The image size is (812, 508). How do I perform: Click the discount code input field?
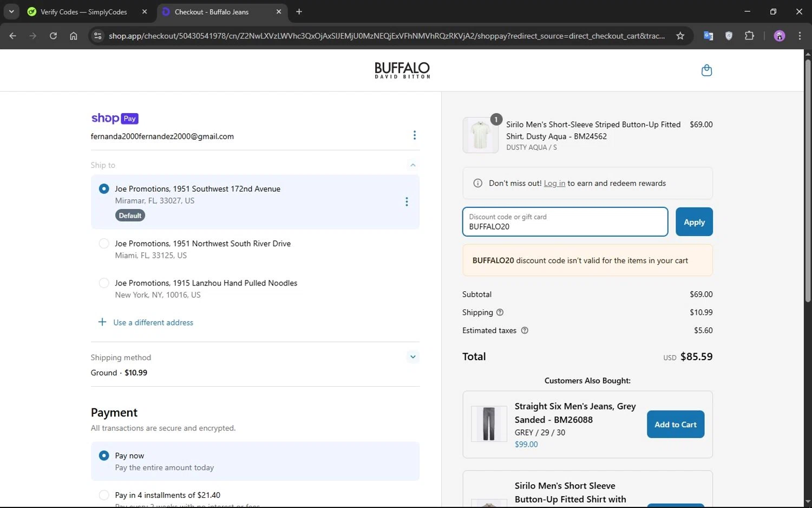(x=565, y=222)
